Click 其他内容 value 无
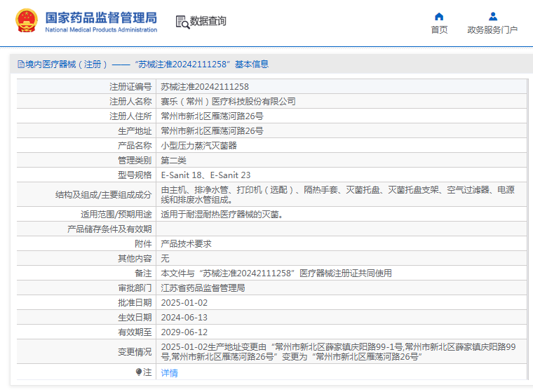Viewport: 533px width, 392px height. [x=165, y=259]
